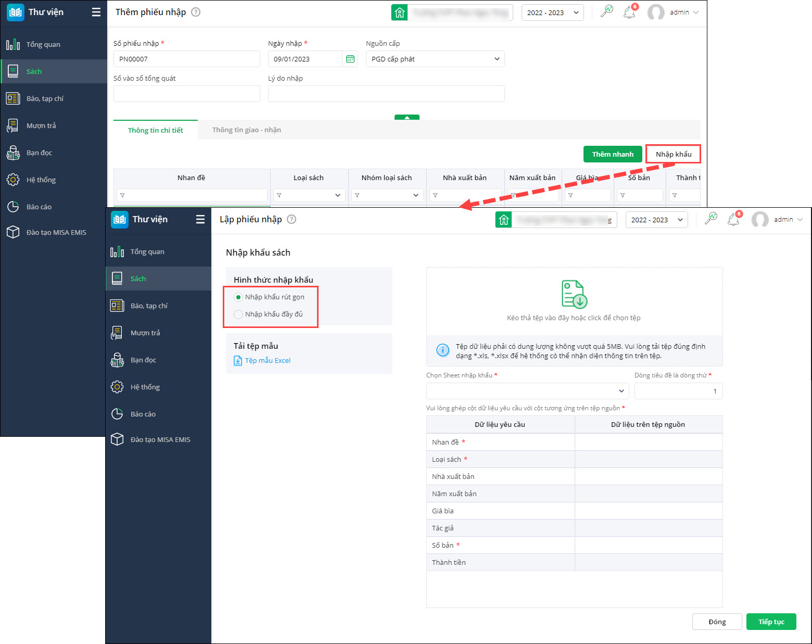Viewport: 812px width, 644px height.
Task: Click Đào tạo MISA EMIS cube icon, back sidebar
Action: (13, 232)
